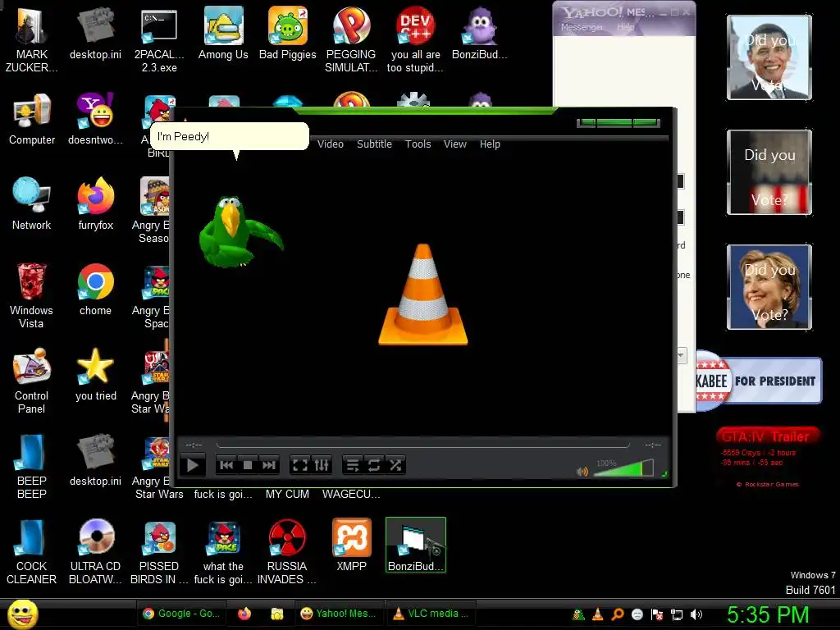Click Firefox pinned taskbar icon
The height and width of the screenshot is (630, 840).
click(244, 614)
